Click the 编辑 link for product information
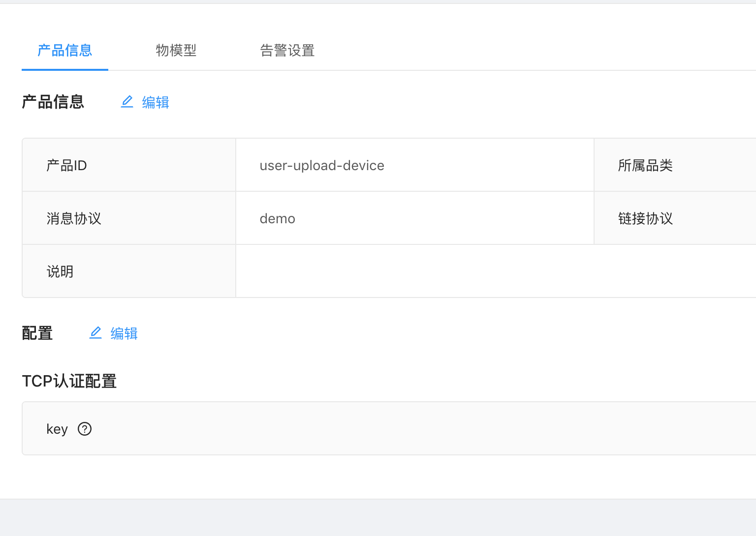 coord(155,102)
